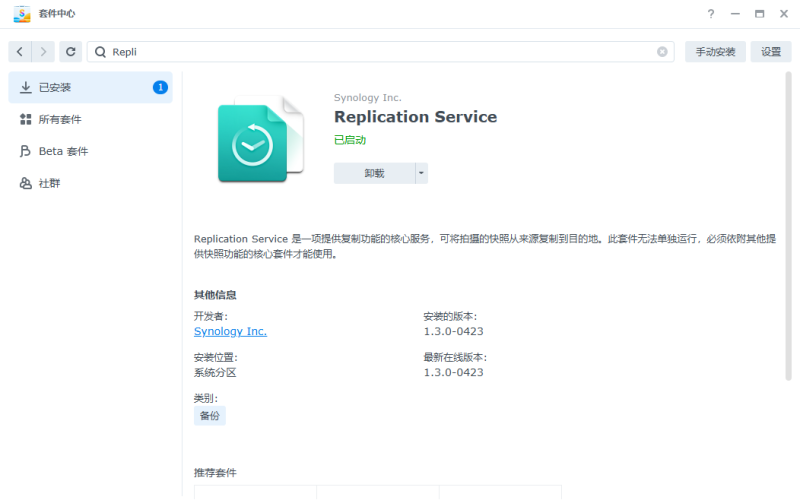Expand the dropdown arrow next to 卸载

coord(421,173)
